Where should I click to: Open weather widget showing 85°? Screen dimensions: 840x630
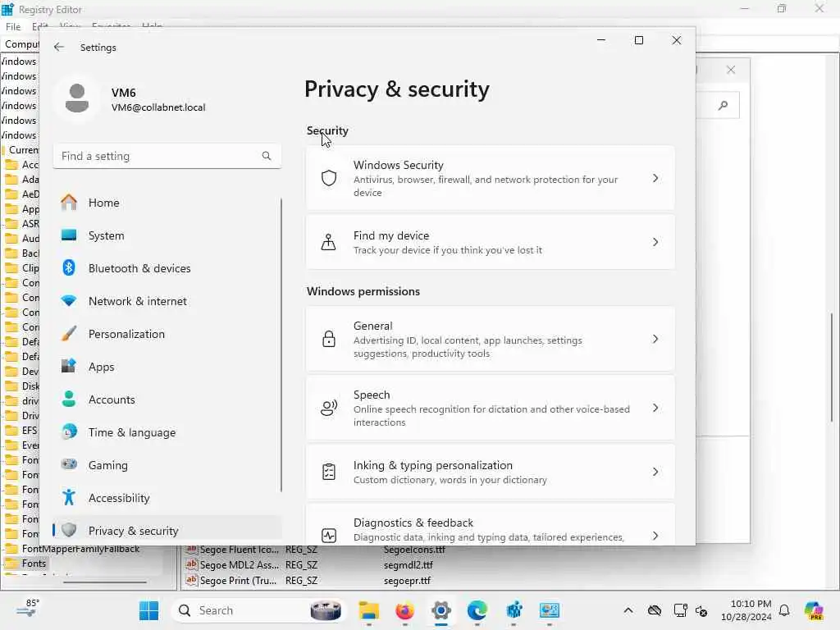[x=28, y=609]
